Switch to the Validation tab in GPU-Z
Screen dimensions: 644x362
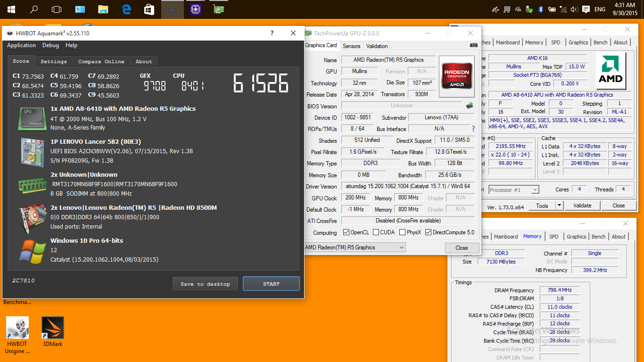377,46
